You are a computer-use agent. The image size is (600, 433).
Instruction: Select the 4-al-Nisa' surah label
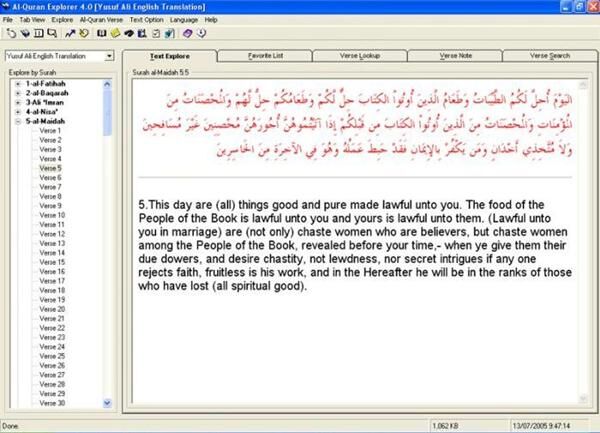[x=42, y=112]
